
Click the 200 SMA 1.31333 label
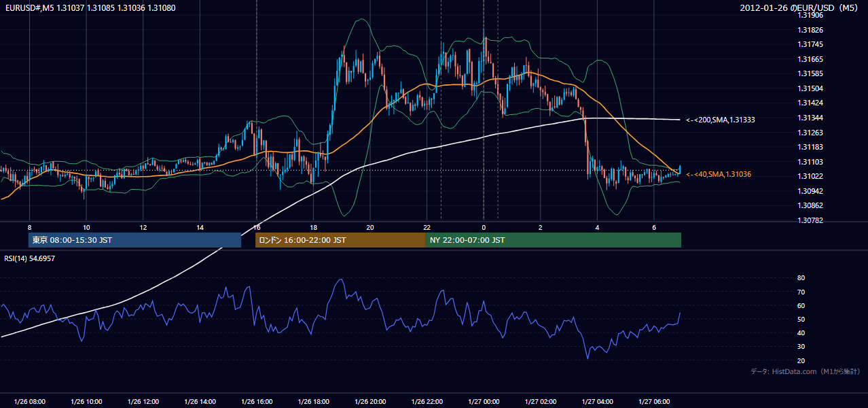(x=721, y=120)
